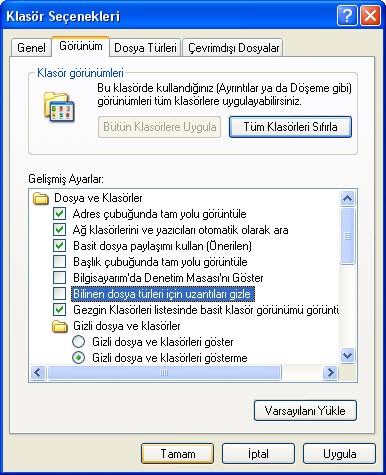Click the horizontal scroll left arrow
Viewport: 386px width, 475px height.
tap(38, 372)
